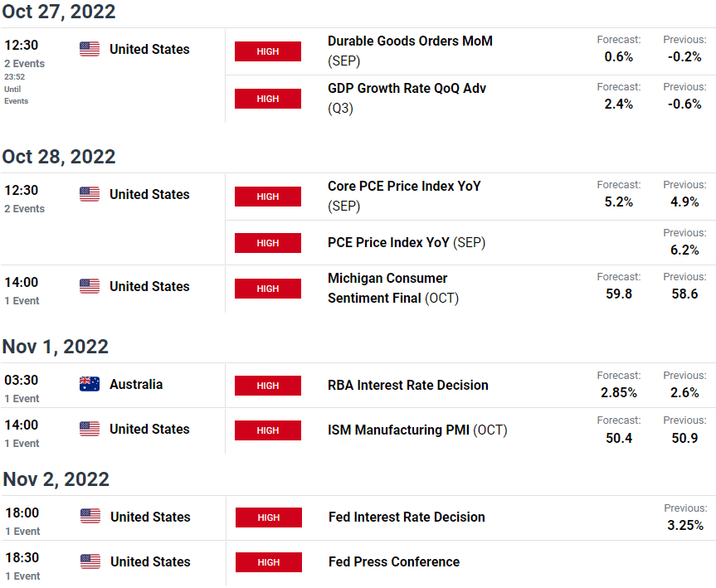716x588 pixels.
Task: Click the US flag beside Durable Goods Orders
Action: [90, 49]
